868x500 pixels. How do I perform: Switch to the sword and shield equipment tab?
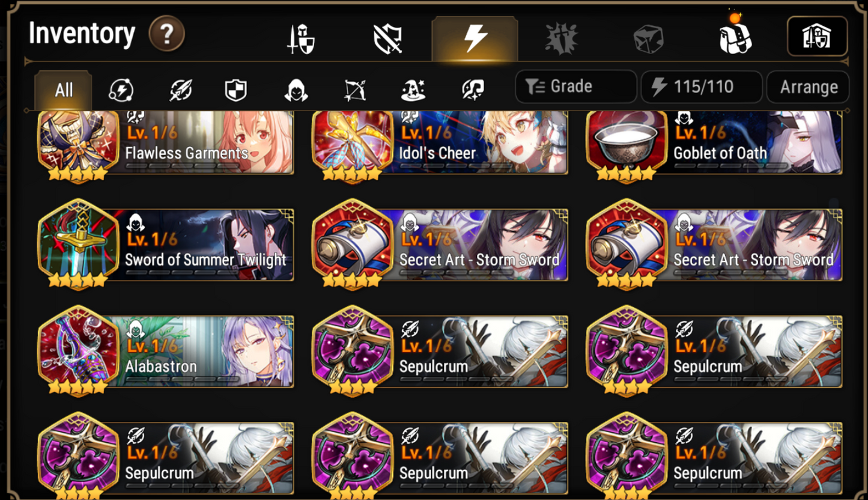coord(301,39)
